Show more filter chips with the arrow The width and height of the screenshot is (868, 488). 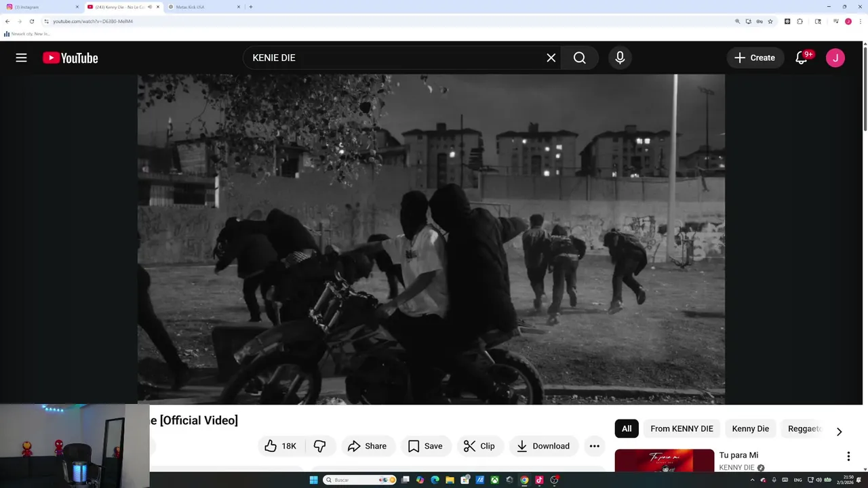(x=839, y=432)
